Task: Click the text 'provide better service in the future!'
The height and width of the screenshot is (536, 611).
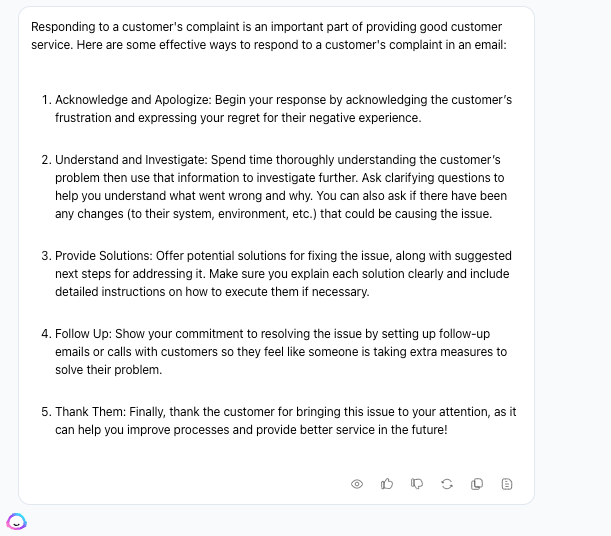Action: point(340,430)
